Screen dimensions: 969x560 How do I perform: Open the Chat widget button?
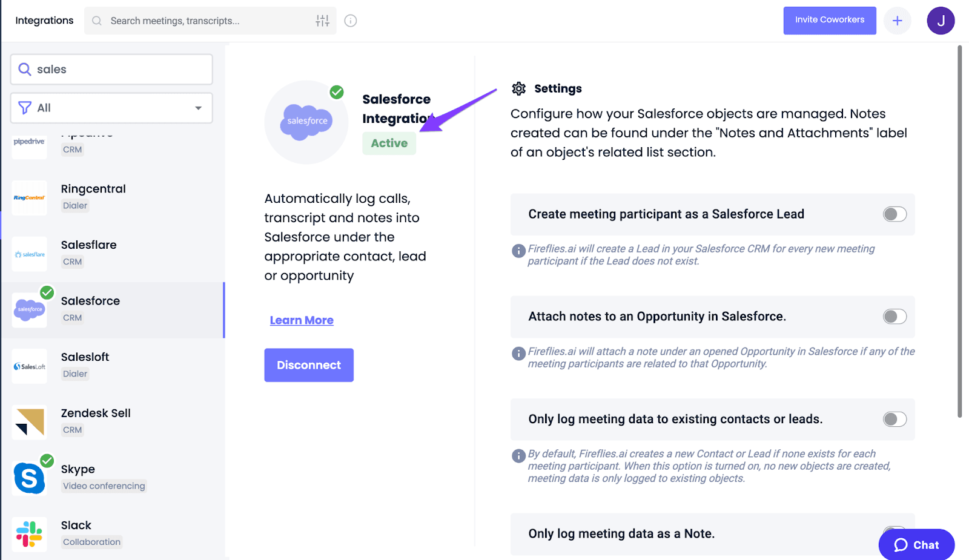(916, 545)
